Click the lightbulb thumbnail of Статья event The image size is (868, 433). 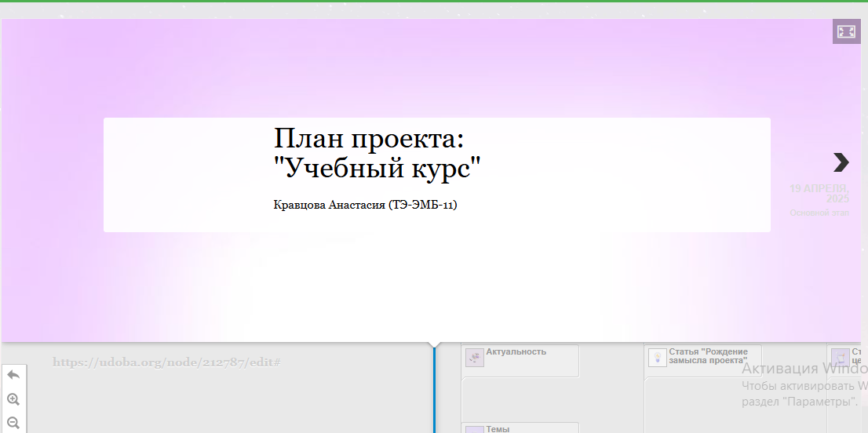click(658, 357)
